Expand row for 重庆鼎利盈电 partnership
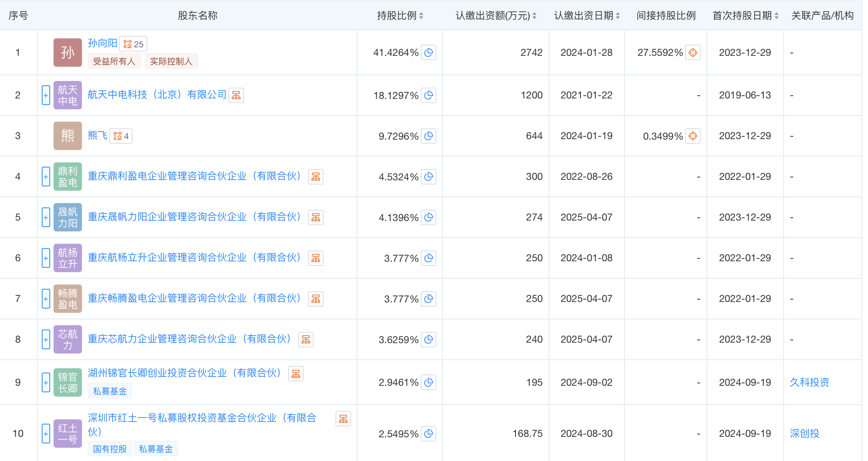Screen dimensions: 868x461 [x=46, y=177]
